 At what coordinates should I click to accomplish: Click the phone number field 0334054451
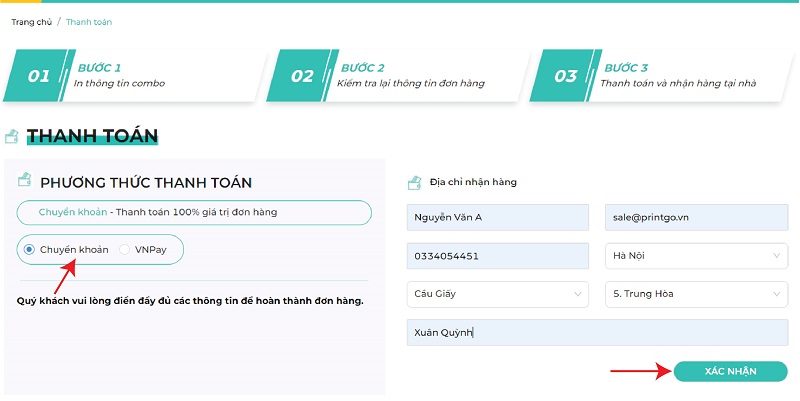click(497, 256)
